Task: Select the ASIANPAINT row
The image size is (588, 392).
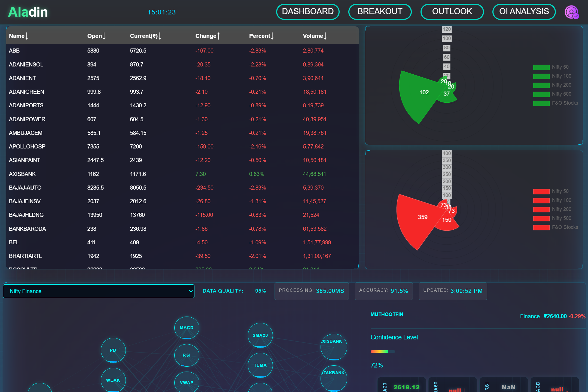Action: [x=182, y=160]
